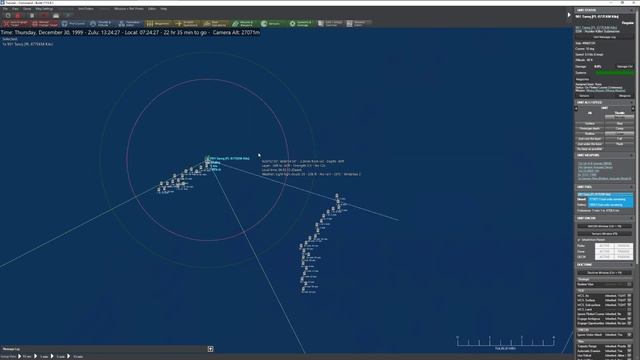
Task: Collapse the Unit Alt/Speed section
Action: [x=631, y=102]
